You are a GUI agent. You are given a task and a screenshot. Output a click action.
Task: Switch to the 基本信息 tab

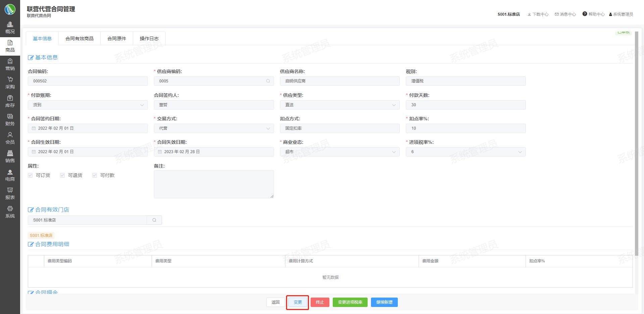[x=42, y=39]
